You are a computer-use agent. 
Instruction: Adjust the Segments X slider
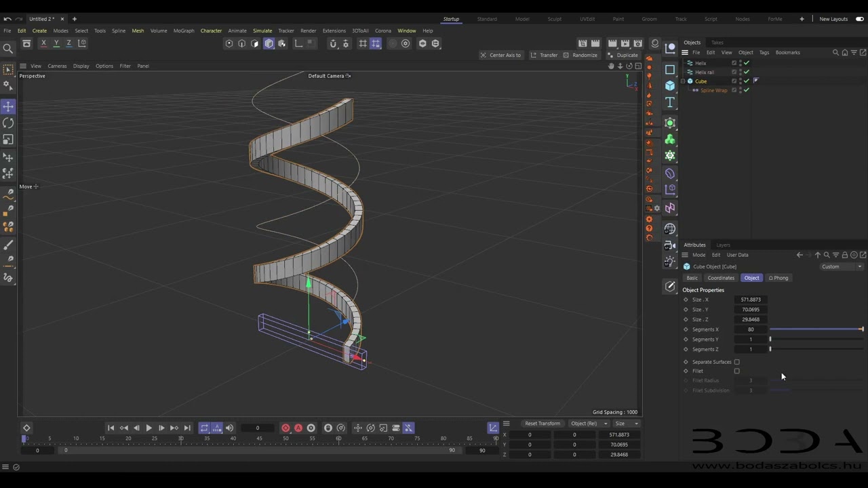[x=816, y=329]
